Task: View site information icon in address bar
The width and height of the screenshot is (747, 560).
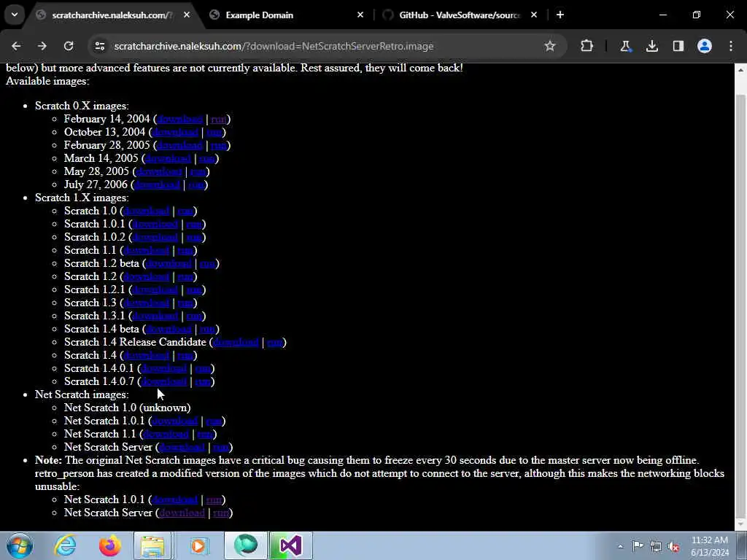Action: pyautogui.click(x=99, y=46)
